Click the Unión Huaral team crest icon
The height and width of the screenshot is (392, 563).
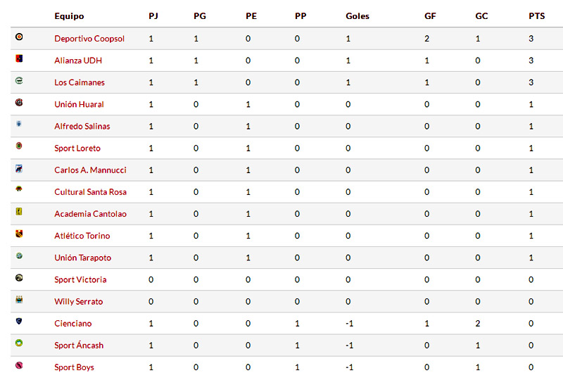tap(19, 102)
